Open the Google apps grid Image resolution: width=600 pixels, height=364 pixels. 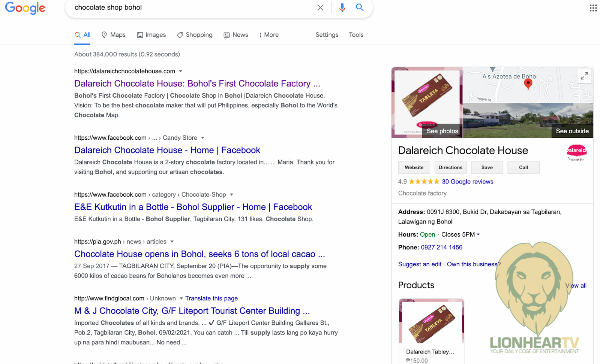pyautogui.click(x=593, y=8)
